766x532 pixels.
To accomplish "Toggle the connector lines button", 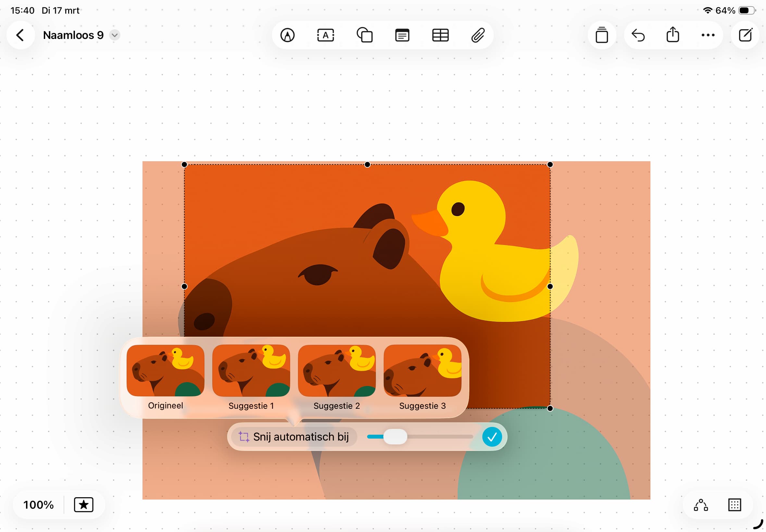I will (701, 505).
